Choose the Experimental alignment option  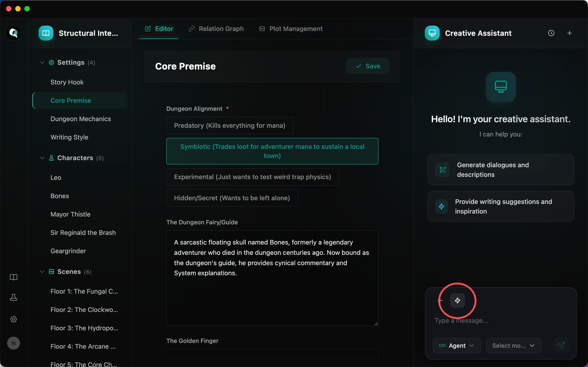[x=252, y=177]
